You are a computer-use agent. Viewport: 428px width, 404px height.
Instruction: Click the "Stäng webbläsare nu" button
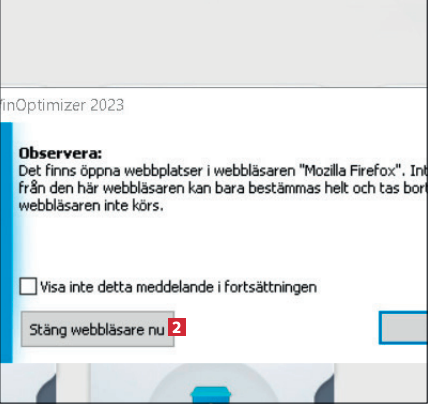[x=97, y=329]
